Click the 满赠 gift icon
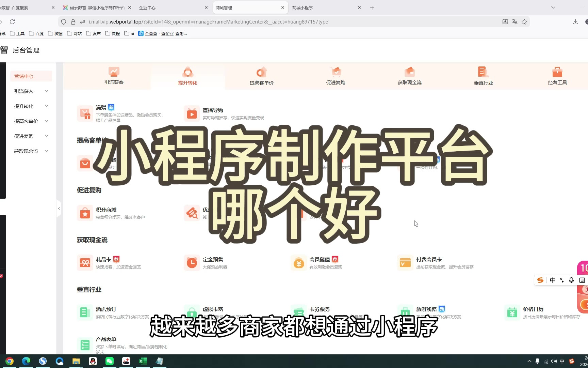 [85, 113]
